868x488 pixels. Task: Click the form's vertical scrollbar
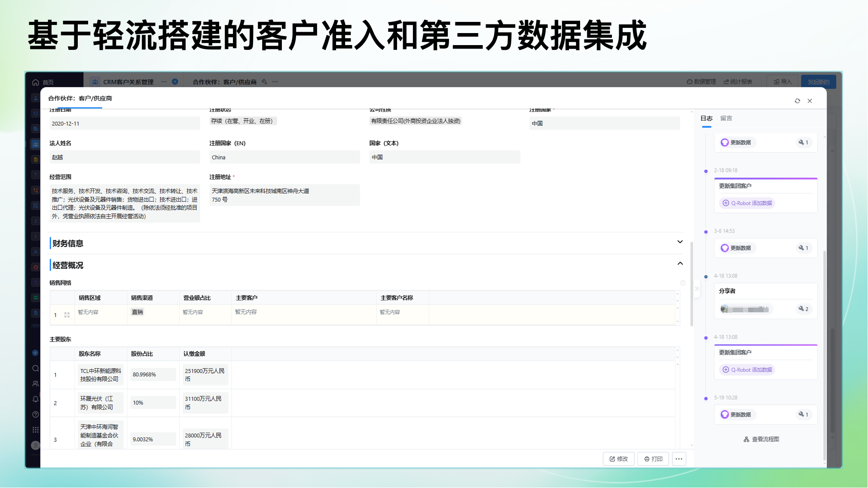click(691, 284)
